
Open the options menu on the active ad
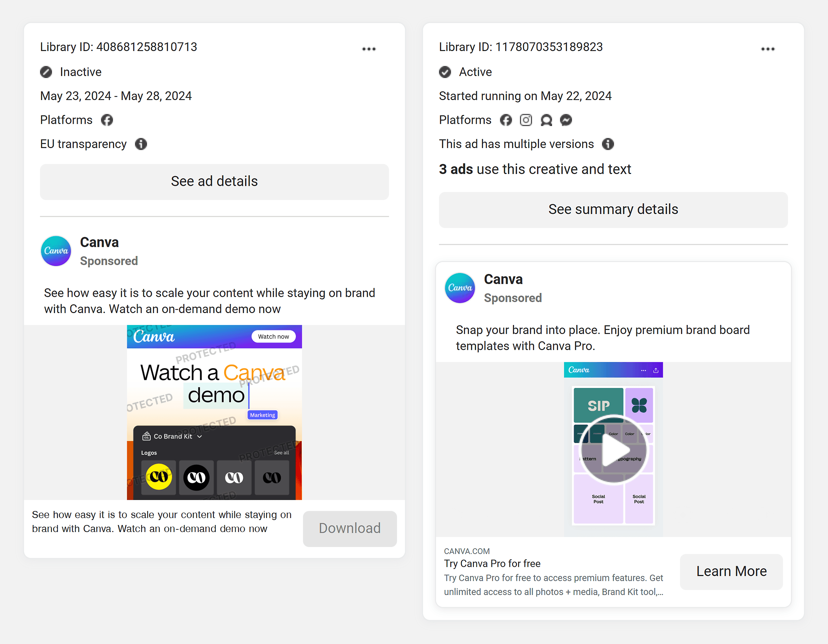(768, 49)
